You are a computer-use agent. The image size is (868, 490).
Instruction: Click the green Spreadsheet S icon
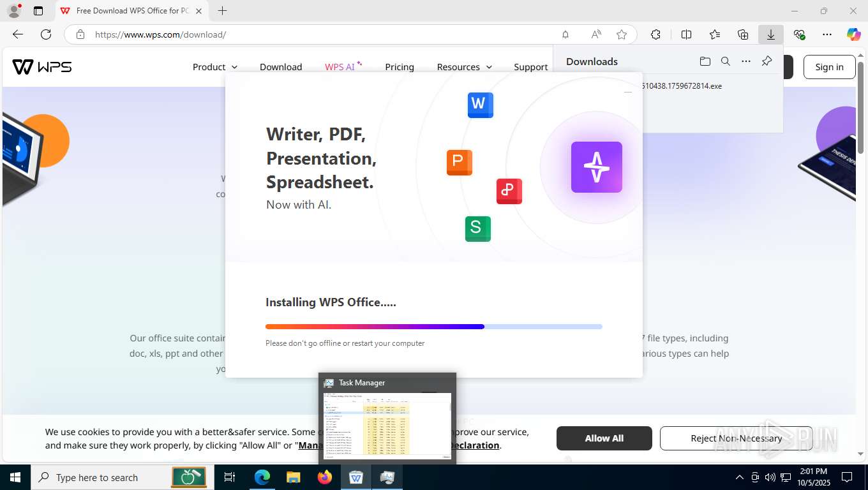pos(478,228)
